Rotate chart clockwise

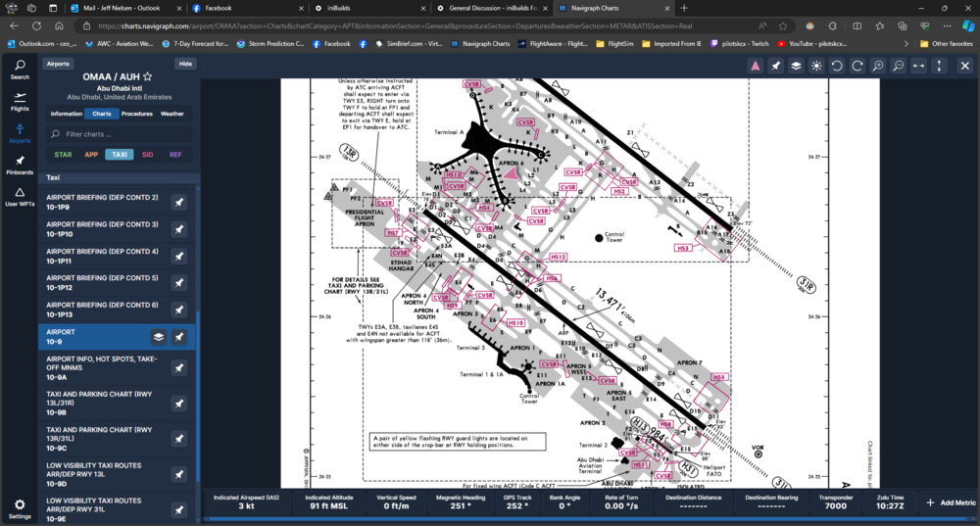pyautogui.click(x=857, y=66)
